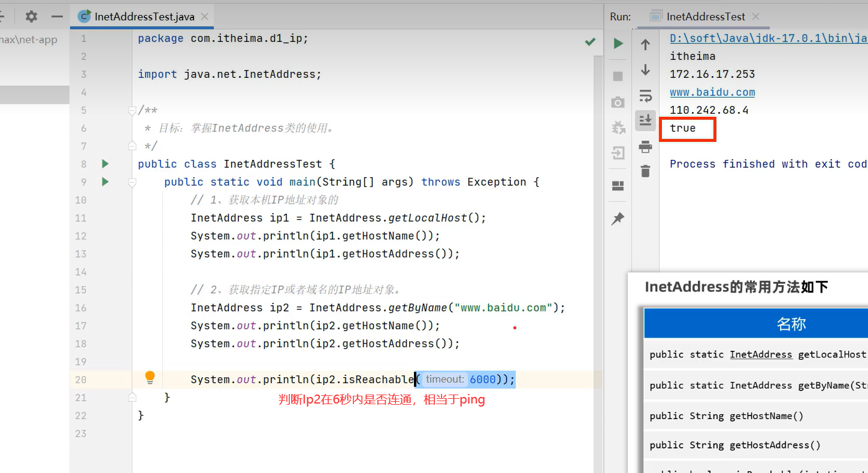Click 'public String getHostAddress()' table row

[756, 445]
